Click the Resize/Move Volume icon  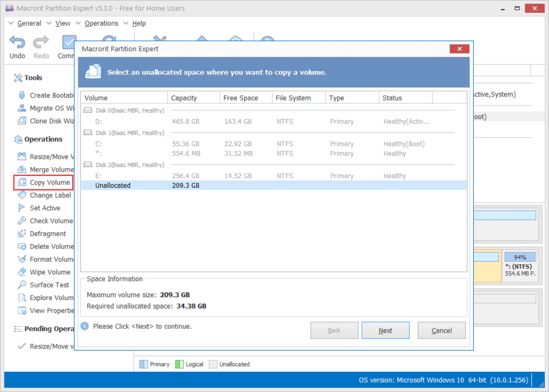pos(22,157)
